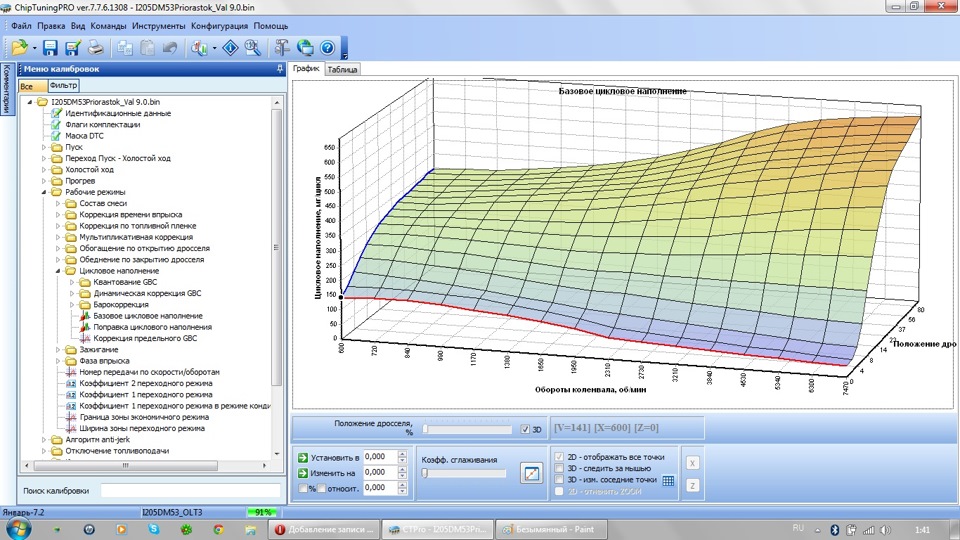
Task: Apply smoothing with the curve button
Action: (x=531, y=473)
